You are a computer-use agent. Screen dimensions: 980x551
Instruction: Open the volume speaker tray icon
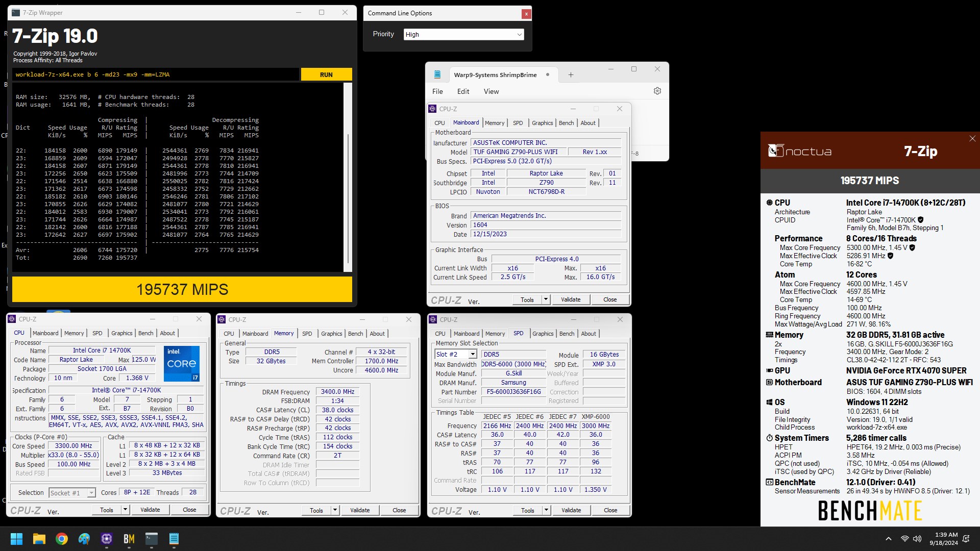[917, 539]
